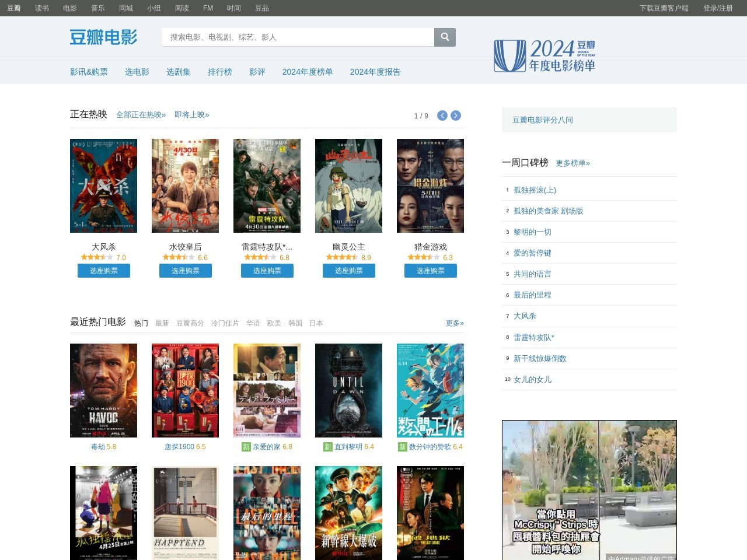Open FM in top navigation
This screenshot has width=747, height=560.
coord(208,8)
